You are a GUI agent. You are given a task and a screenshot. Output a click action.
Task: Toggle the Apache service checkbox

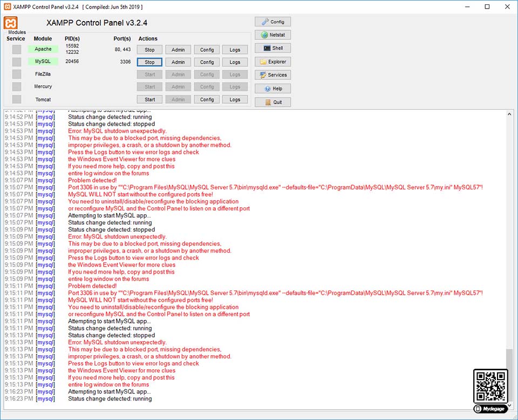[17, 50]
